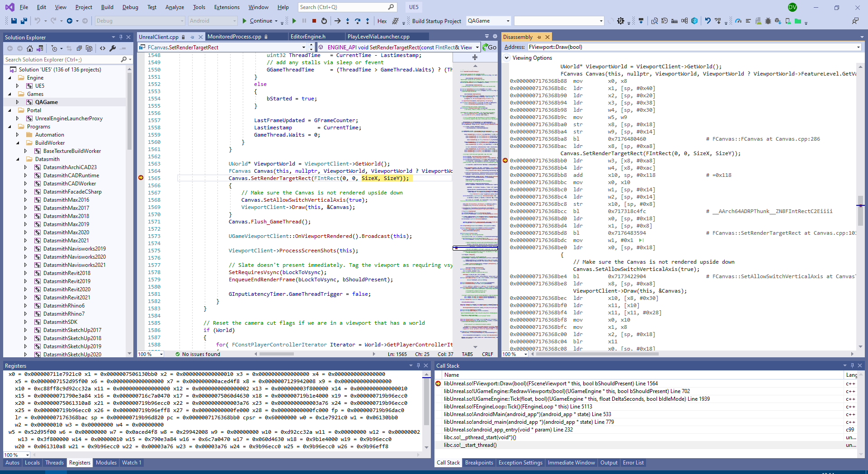Viewport: 868px width, 474px height.
Task: Unpin the Solution Explorer panel
Action: click(121, 37)
